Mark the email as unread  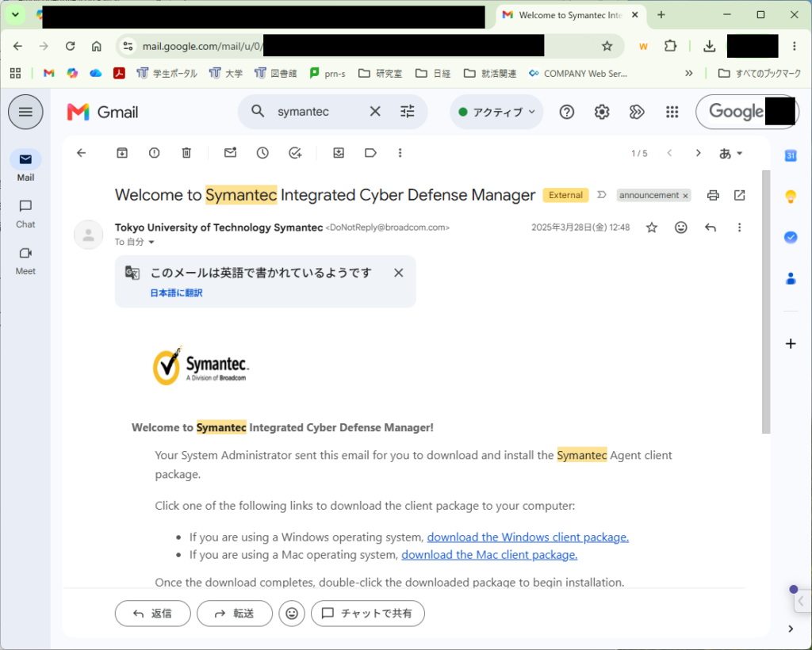pos(231,153)
